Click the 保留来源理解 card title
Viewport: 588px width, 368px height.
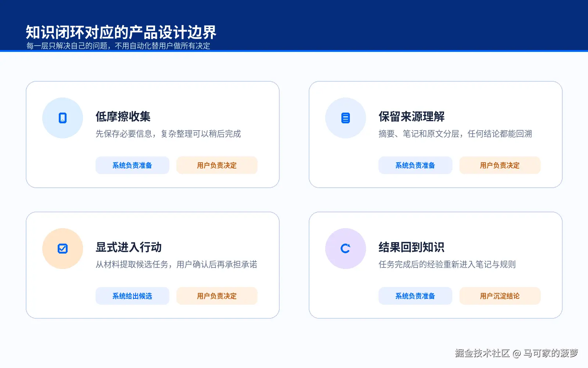pyautogui.click(x=412, y=117)
